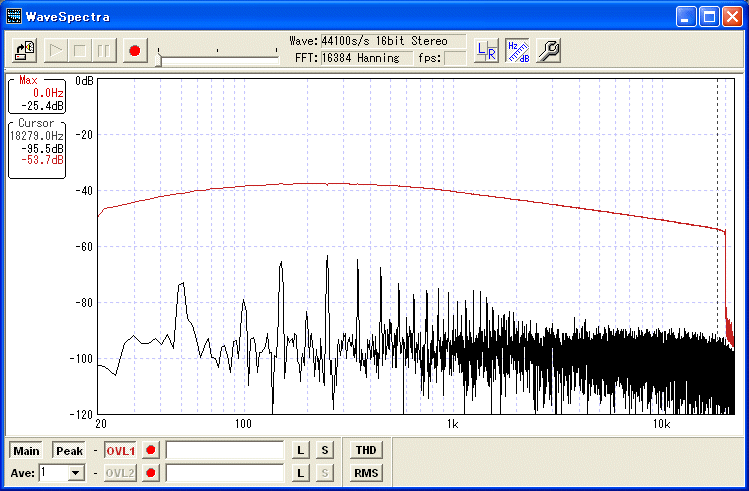This screenshot has height=491, width=749.
Task: Click the RMS measurement button
Action: click(x=366, y=473)
